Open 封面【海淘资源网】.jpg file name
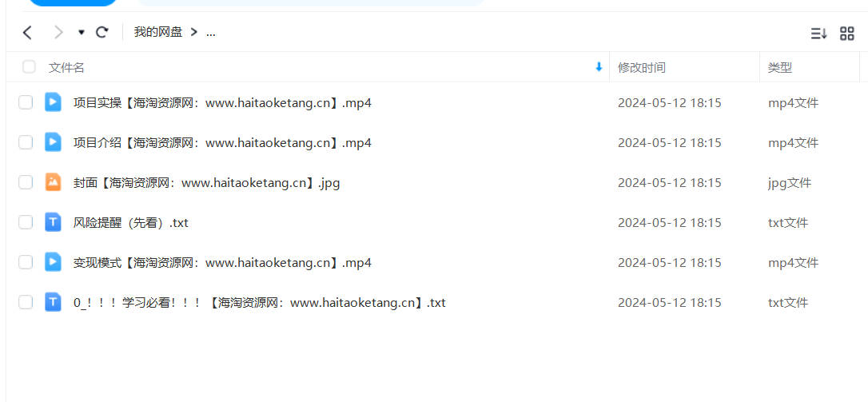 point(206,183)
